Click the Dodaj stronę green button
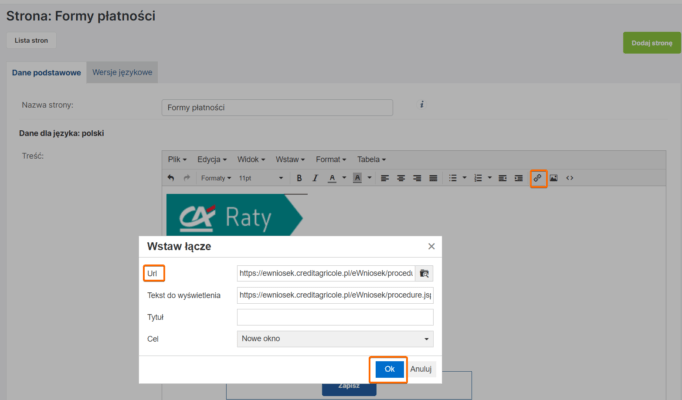Image resolution: width=682 pixels, height=400 pixels. click(651, 43)
